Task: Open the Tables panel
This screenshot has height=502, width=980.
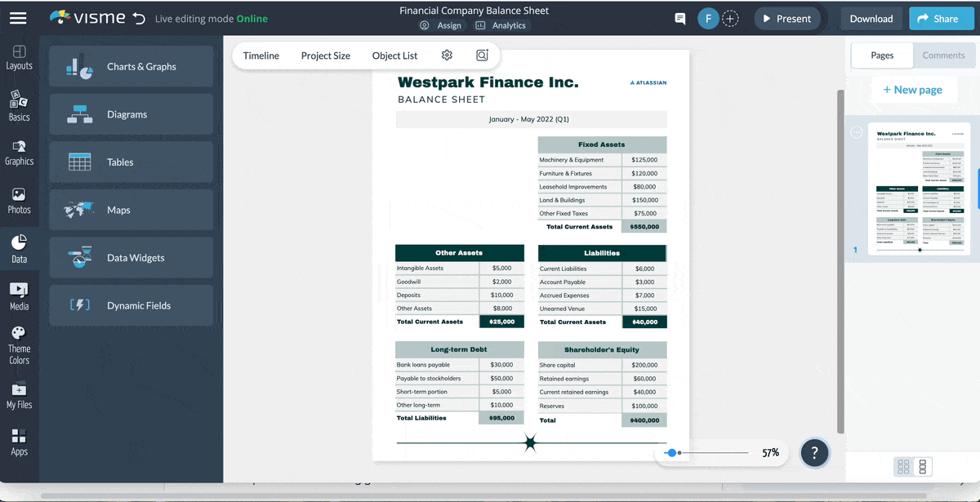Action: pos(131,162)
